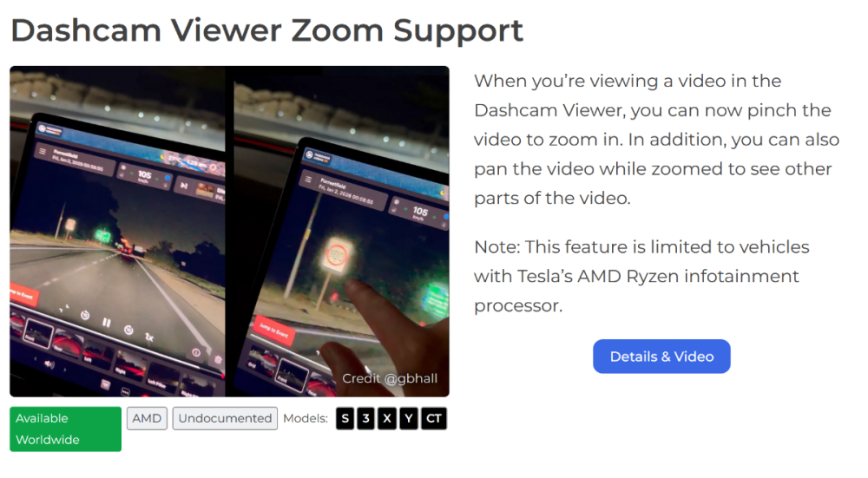Choose the Model X badge
Screen dimensions: 868x478
click(x=387, y=419)
